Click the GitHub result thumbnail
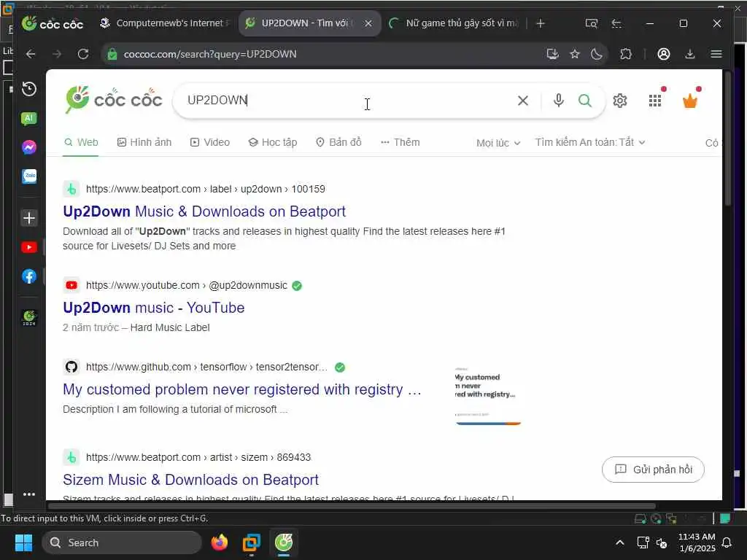 [x=488, y=395]
